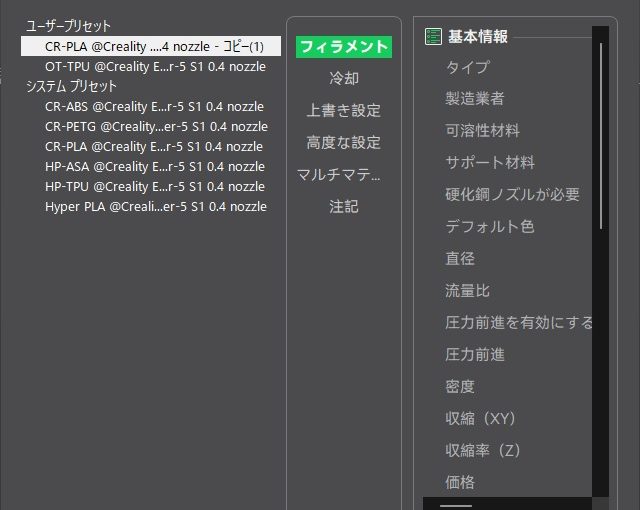Choose the CR-PETG system preset
The image size is (640, 510).
(156, 126)
